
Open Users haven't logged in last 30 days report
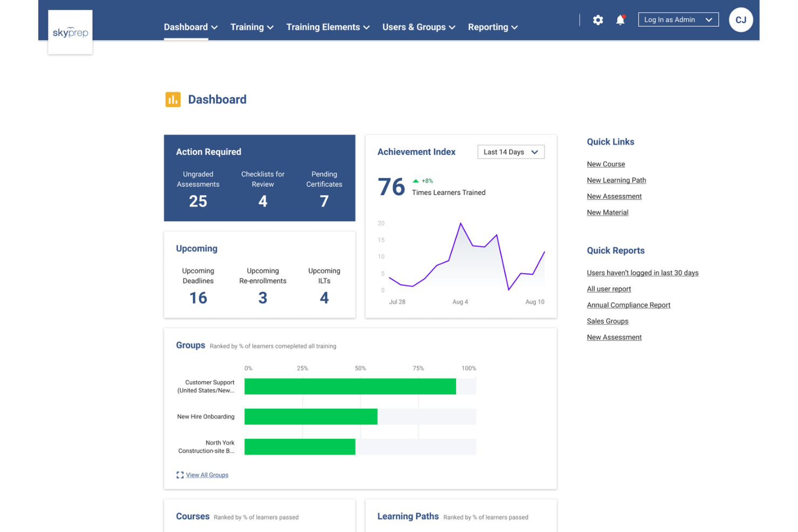[x=642, y=273]
